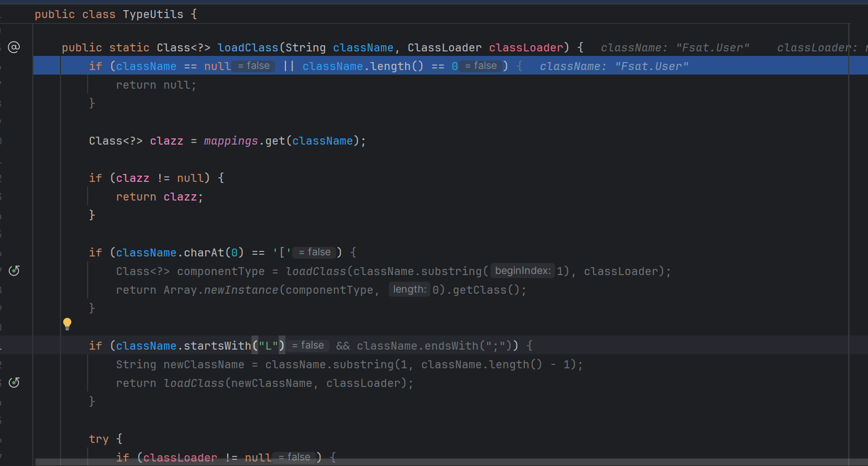The height and width of the screenshot is (466, 868).
Task: Click className: "Fsat.User" hint on method signature
Action: (x=675, y=48)
